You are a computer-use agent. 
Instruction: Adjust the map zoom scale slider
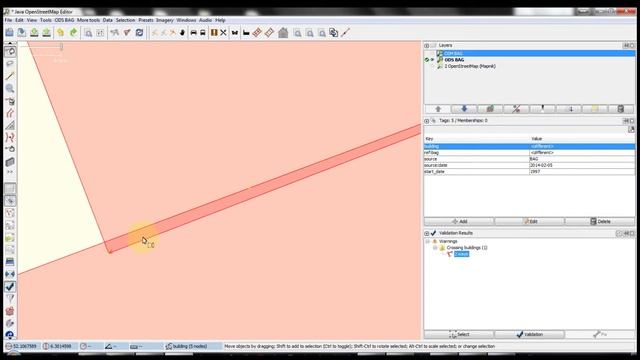(61, 47)
